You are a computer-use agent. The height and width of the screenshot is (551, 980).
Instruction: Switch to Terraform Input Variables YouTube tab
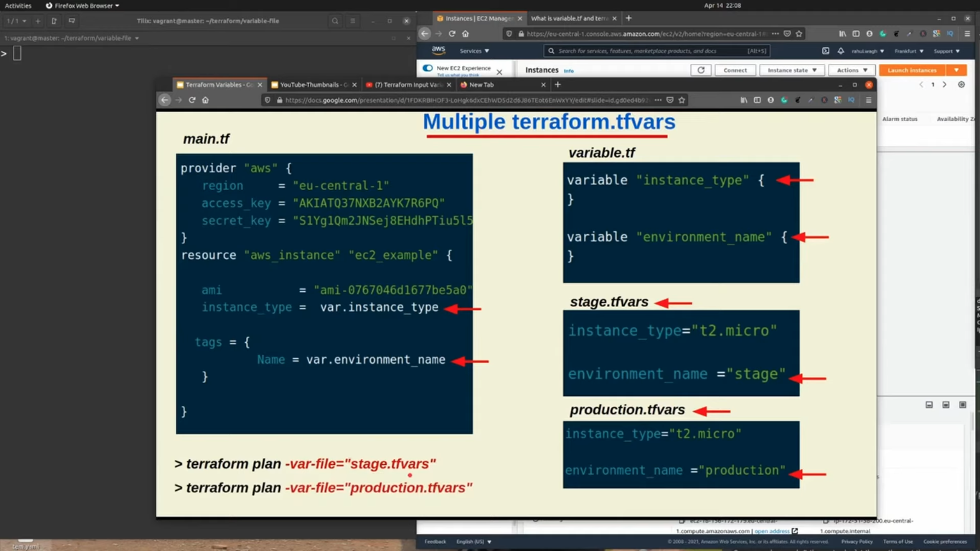(406, 85)
